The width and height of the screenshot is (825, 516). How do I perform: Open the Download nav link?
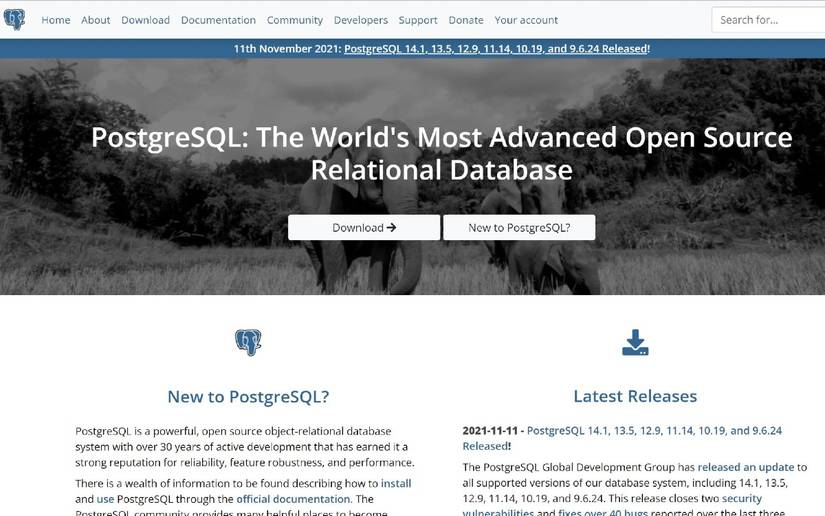(146, 20)
